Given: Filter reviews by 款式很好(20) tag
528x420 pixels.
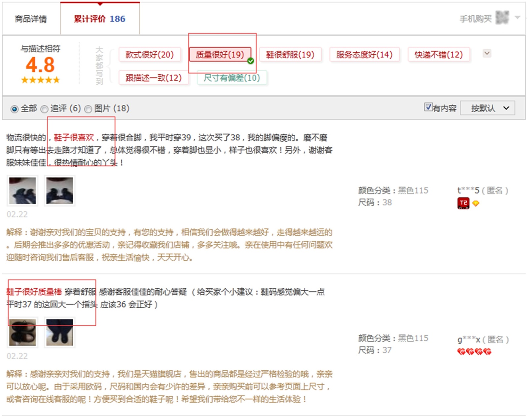Looking at the screenshot, I should (x=150, y=55).
